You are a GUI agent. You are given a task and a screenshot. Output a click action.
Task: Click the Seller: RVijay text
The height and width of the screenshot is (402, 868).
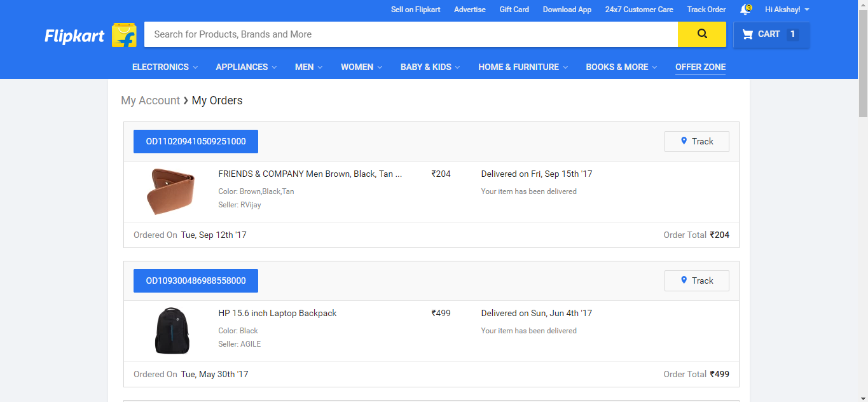(240, 205)
